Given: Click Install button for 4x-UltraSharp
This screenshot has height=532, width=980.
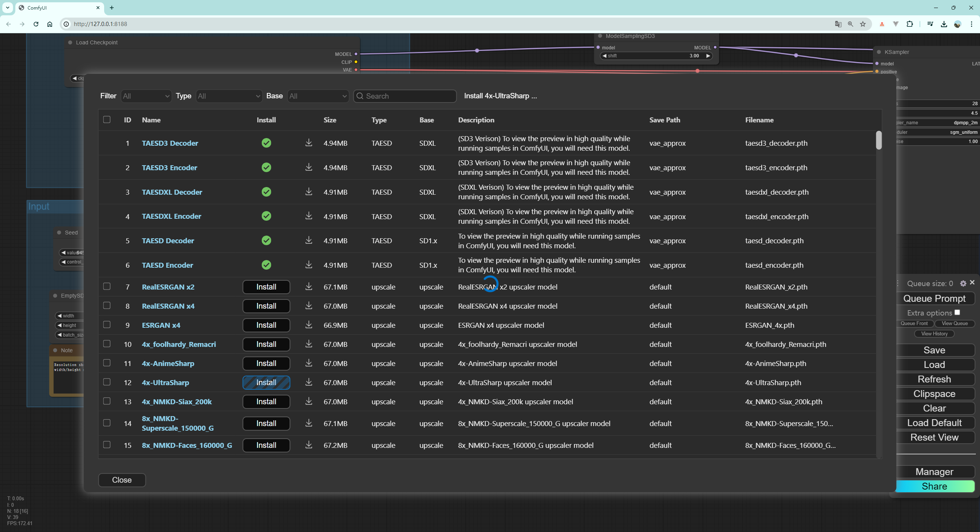Looking at the screenshot, I should coord(266,382).
